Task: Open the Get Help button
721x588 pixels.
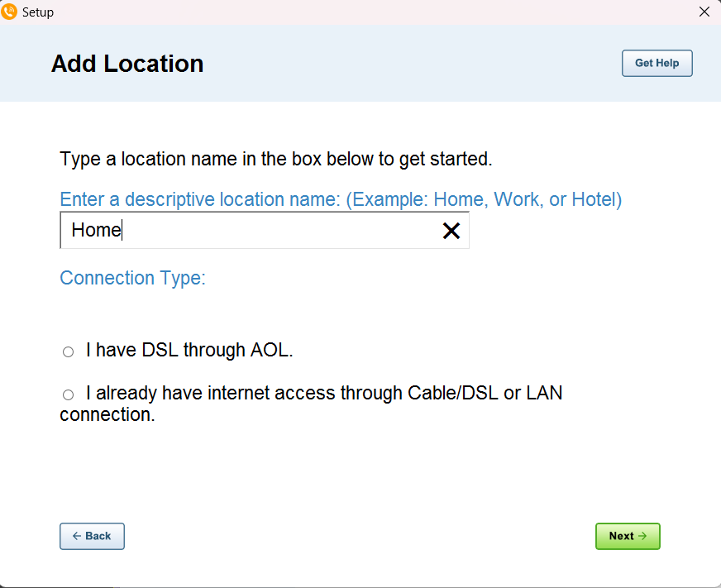Action: [x=657, y=64]
